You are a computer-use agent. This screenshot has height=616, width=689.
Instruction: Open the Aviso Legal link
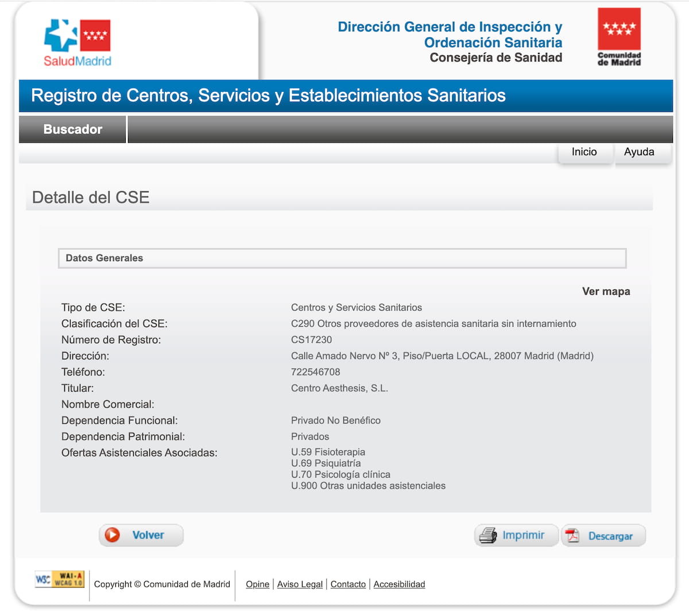(300, 584)
